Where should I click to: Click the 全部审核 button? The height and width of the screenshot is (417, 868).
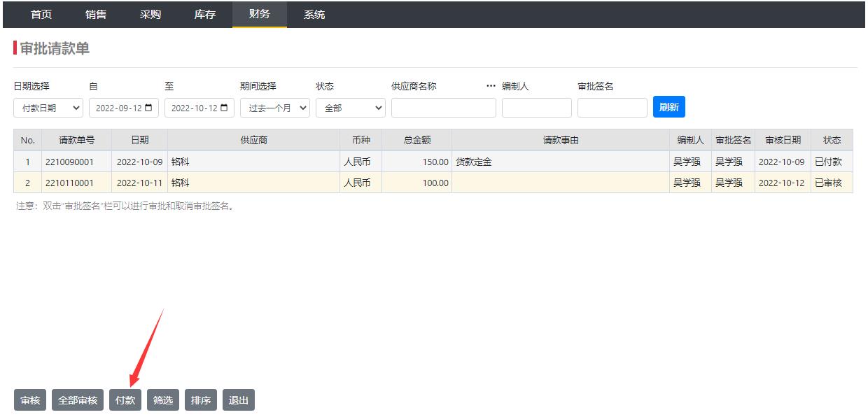point(78,400)
